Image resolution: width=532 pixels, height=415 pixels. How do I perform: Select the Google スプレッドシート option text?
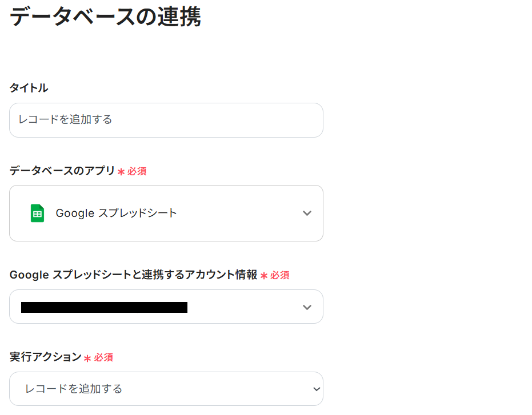(x=116, y=213)
